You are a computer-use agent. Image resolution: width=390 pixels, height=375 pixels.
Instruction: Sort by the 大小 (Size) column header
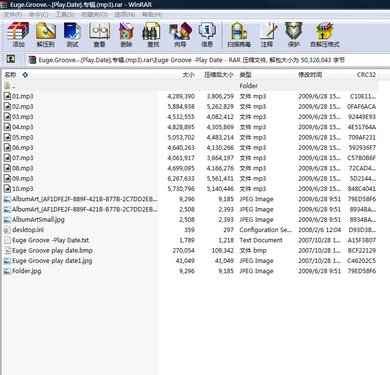click(188, 75)
